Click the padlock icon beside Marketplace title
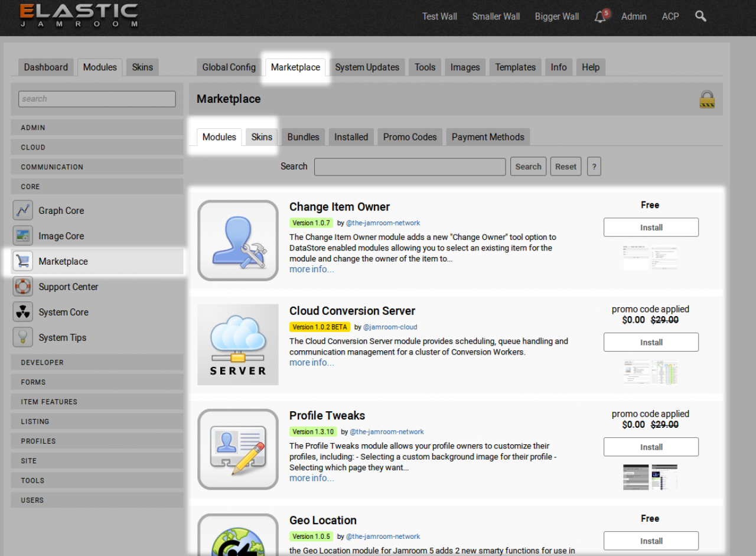 (706, 99)
